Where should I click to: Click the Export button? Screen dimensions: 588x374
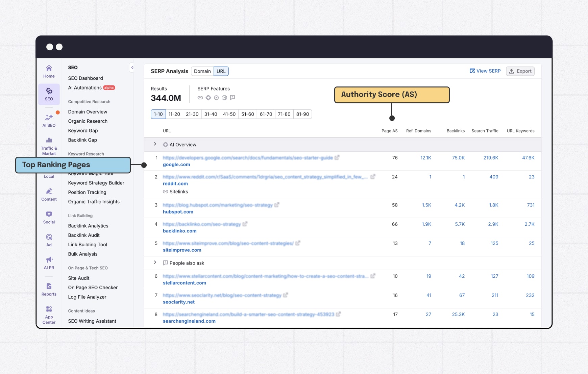tap(520, 71)
